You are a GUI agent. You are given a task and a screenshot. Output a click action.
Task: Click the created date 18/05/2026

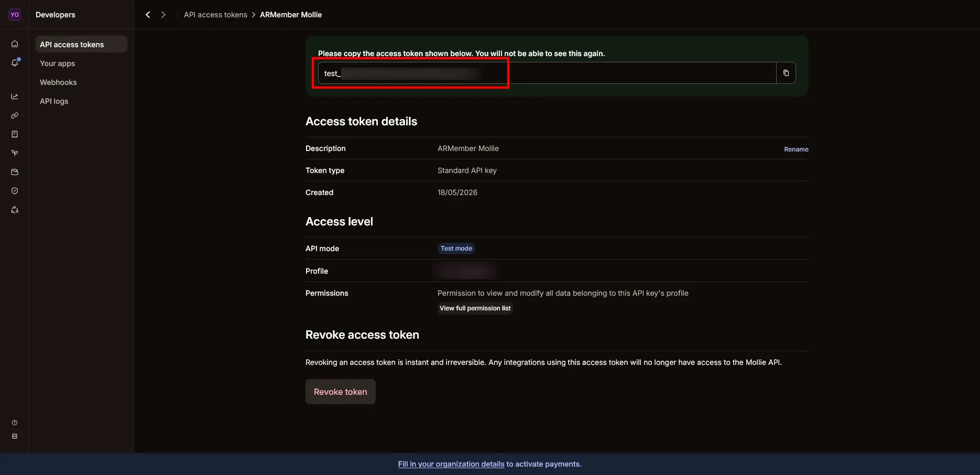pos(458,192)
